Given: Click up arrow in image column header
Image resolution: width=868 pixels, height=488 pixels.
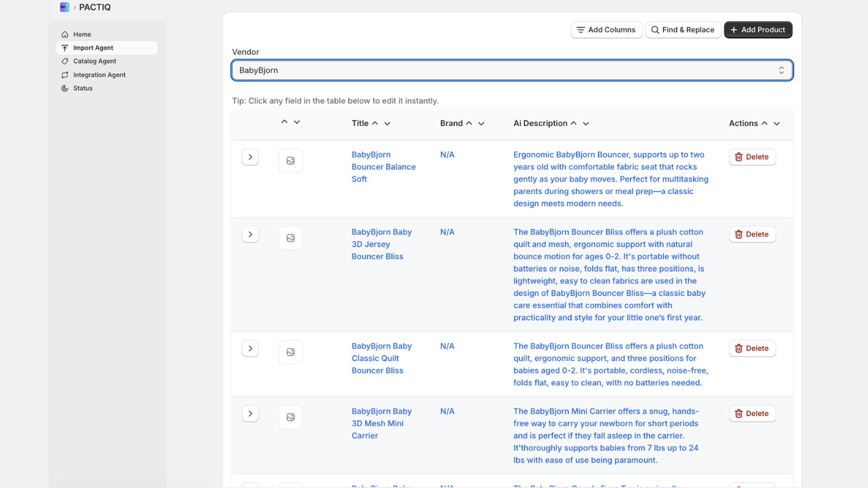Looking at the screenshot, I should point(284,122).
